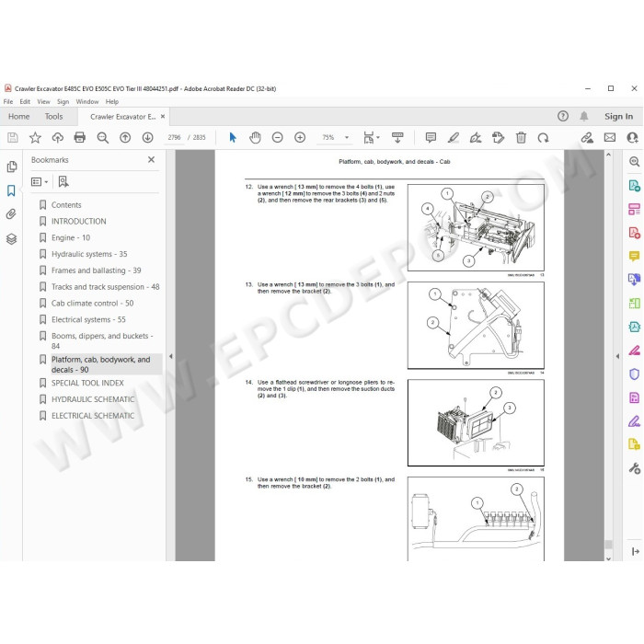Image resolution: width=644 pixels, height=644 pixels.
Task: Expand the right tools pane
Action: (x=617, y=356)
